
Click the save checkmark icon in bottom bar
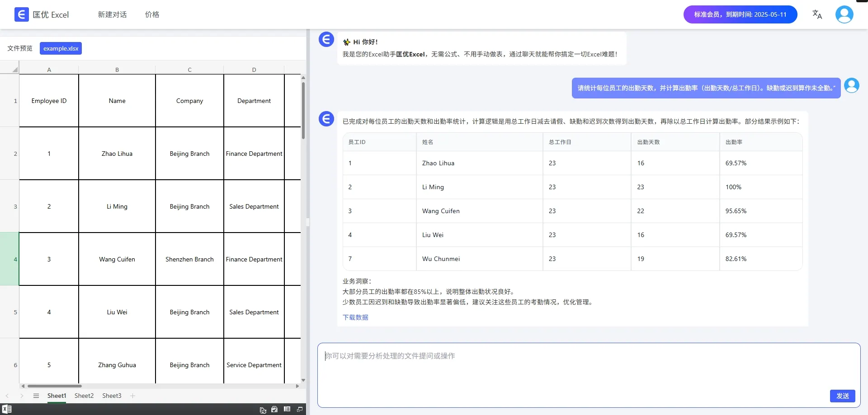click(x=274, y=409)
